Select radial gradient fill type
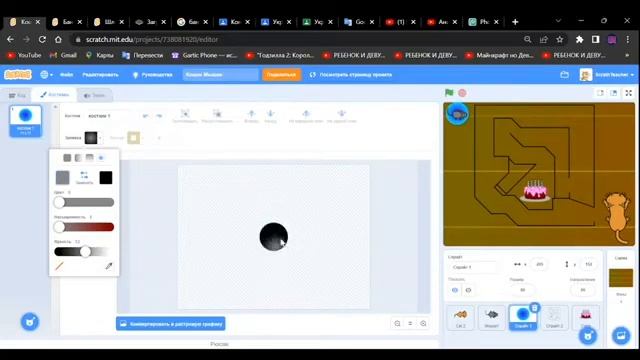Image resolution: width=640 pixels, height=360 pixels. click(101, 158)
